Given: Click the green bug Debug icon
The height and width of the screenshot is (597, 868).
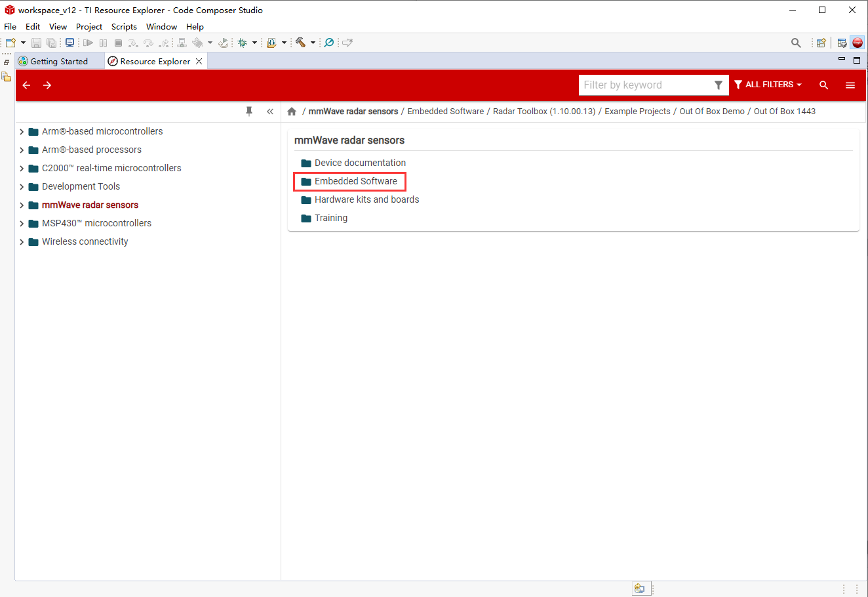Looking at the screenshot, I should (x=242, y=43).
